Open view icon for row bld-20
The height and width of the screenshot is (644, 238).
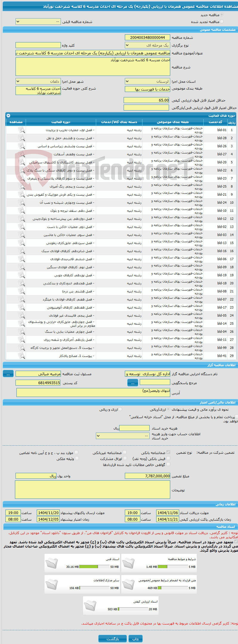click(x=21, y=162)
